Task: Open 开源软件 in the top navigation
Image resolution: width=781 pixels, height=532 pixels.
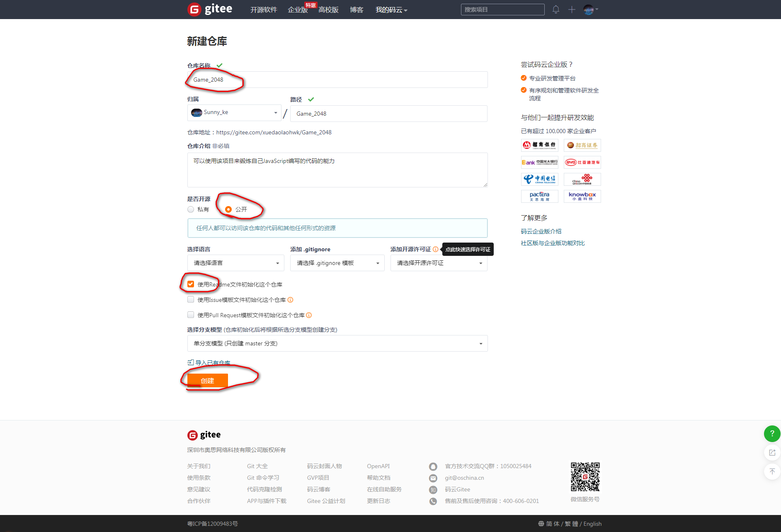Action: (264, 10)
